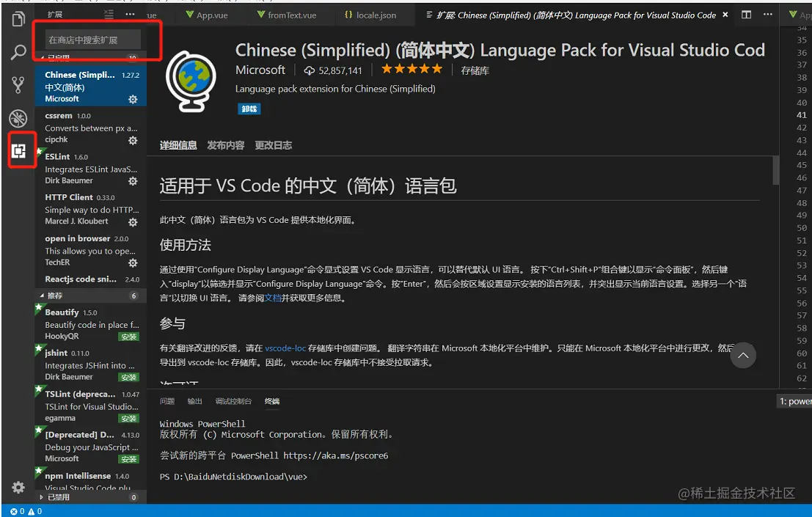
Task: Open the Debug view in activity bar
Action: [18, 119]
